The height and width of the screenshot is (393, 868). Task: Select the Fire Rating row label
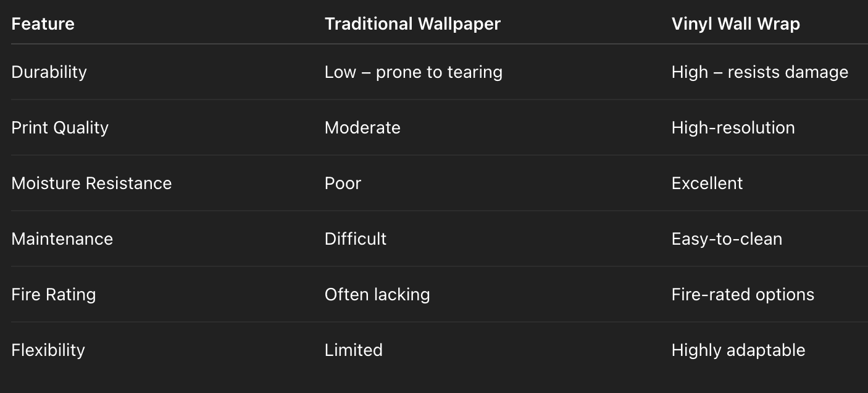click(54, 294)
